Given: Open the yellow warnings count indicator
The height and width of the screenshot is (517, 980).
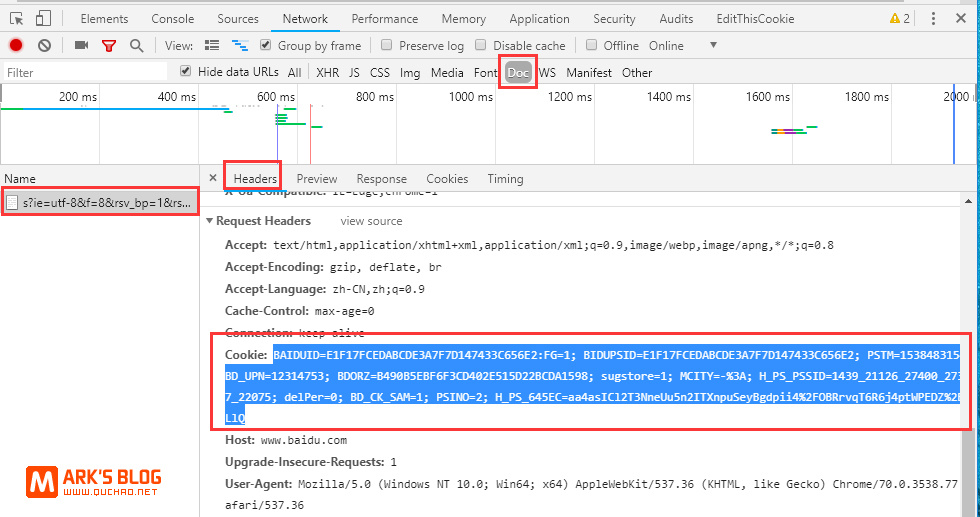Looking at the screenshot, I should pyautogui.click(x=899, y=18).
